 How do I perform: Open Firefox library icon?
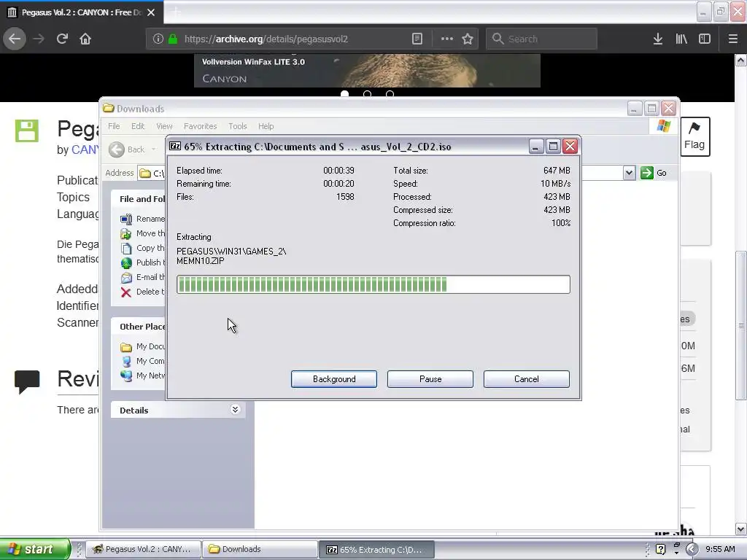pos(681,39)
